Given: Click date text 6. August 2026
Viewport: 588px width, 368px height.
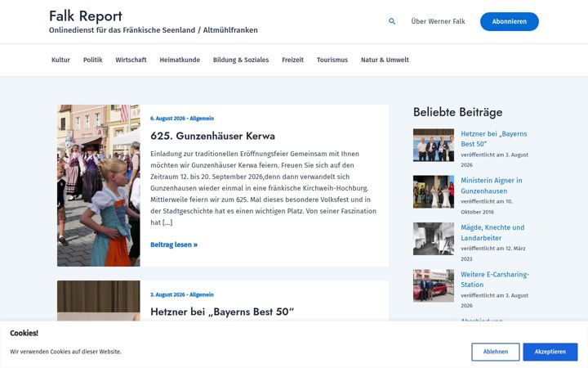Looking at the screenshot, I should coord(167,119).
